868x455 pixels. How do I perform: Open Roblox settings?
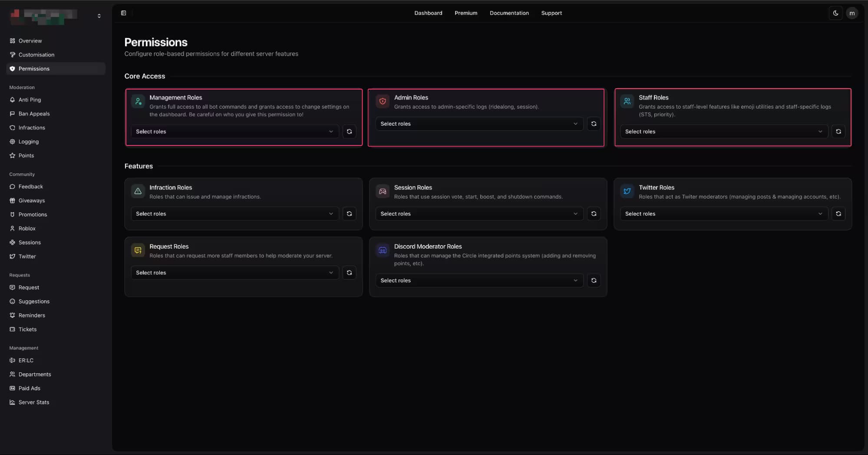pyautogui.click(x=56, y=229)
